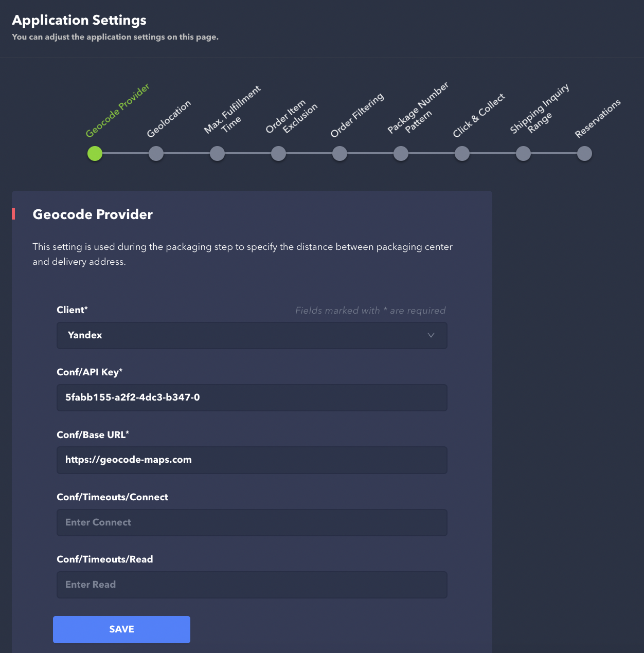Screen dimensions: 644x653
Task: Go to Shipping Inquiry Range step circle
Action: [523, 153]
